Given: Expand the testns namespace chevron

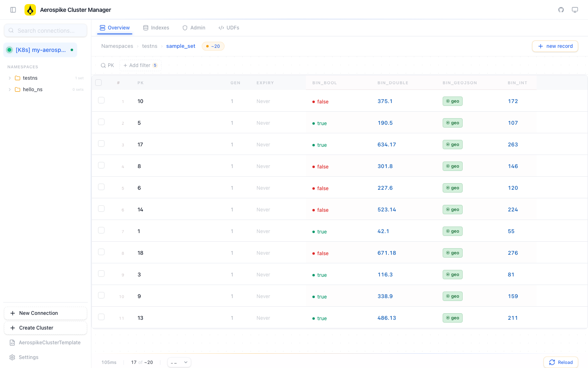Looking at the screenshot, I should (10, 78).
